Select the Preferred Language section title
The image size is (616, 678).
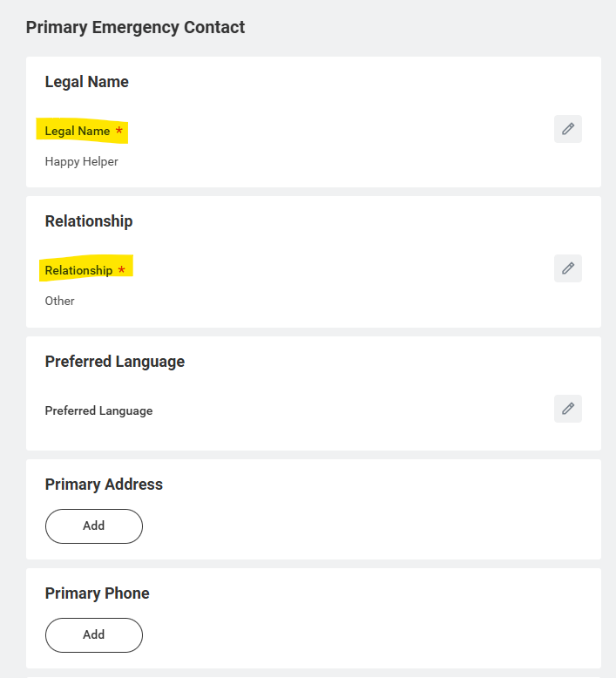tap(115, 362)
